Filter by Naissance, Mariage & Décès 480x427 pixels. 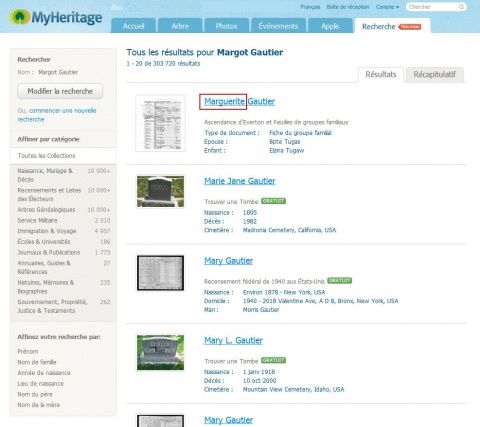pos(64,175)
